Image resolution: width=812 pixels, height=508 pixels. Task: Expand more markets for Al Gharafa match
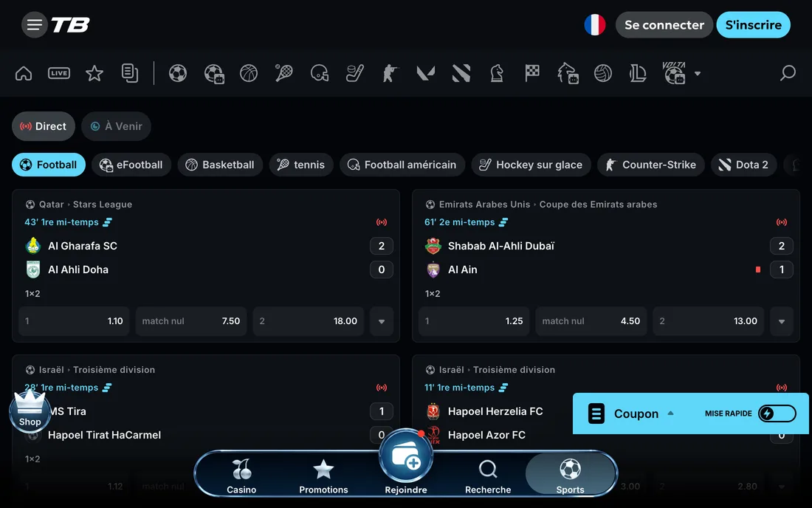382,321
